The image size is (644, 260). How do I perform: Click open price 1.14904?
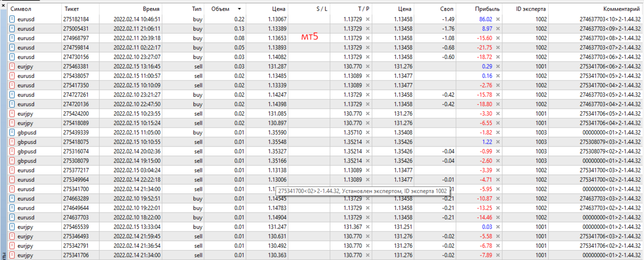[277, 217]
